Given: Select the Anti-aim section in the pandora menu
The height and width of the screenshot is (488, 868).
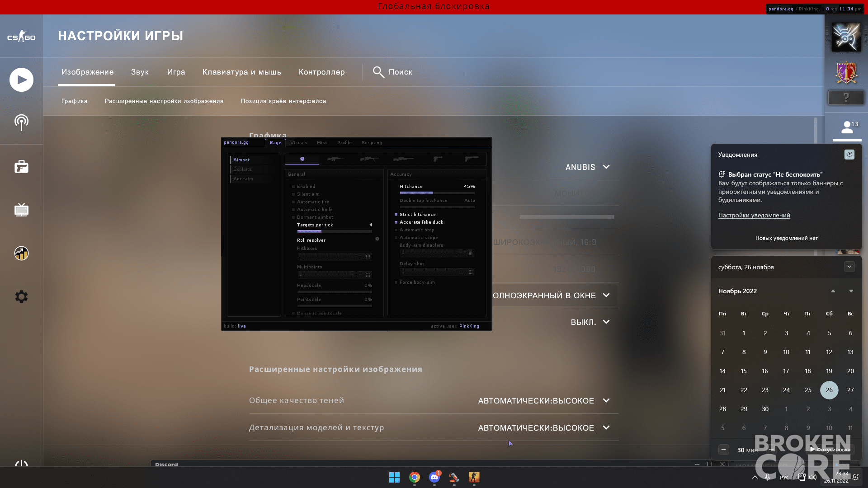Looking at the screenshot, I should (243, 179).
